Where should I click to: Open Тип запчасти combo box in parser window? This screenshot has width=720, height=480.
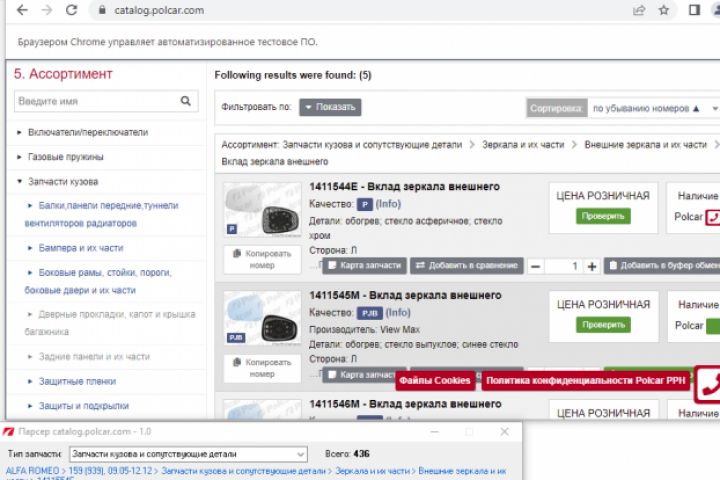(x=188, y=454)
